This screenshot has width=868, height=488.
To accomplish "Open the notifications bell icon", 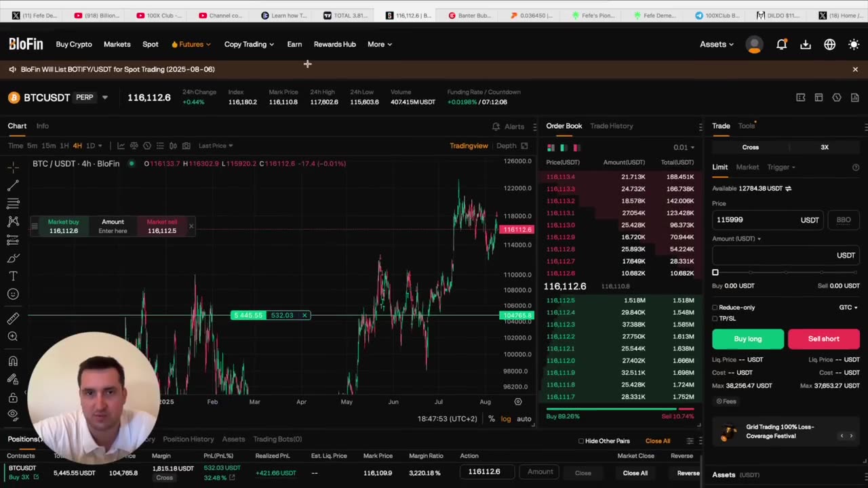I will click(781, 44).
